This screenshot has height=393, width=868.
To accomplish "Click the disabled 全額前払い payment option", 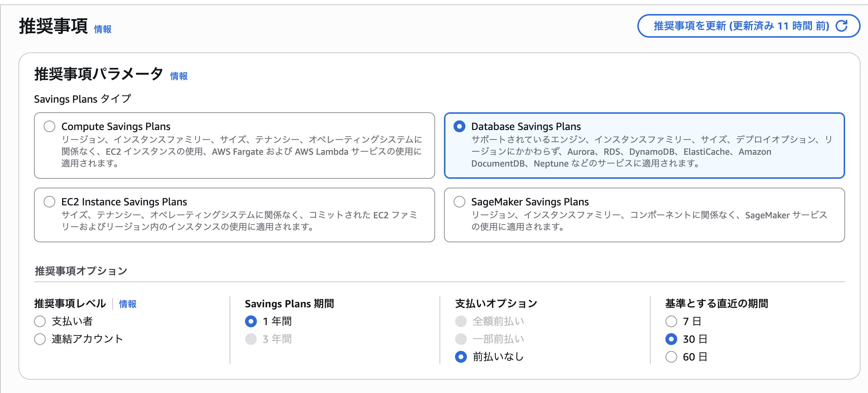I will [x=461, y=321].
